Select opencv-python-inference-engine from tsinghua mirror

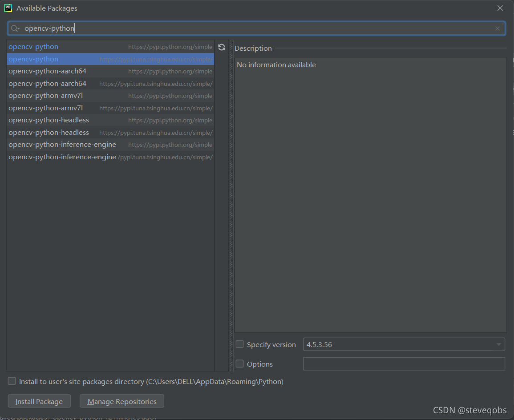point(110,157)
